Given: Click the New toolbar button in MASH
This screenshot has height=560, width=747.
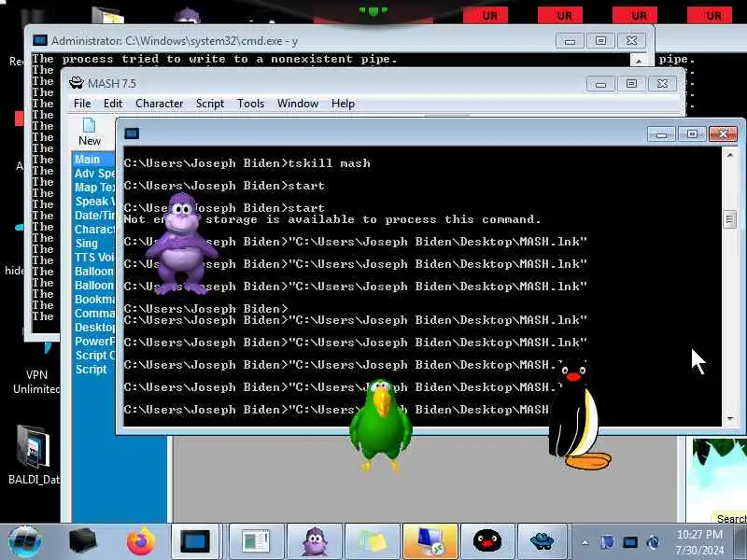Looking at the screenshot, I should (90, 132).
